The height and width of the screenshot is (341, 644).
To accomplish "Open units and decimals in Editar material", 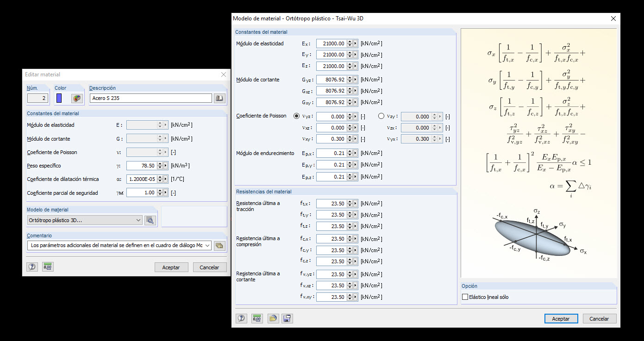I will tap(47, 267).
